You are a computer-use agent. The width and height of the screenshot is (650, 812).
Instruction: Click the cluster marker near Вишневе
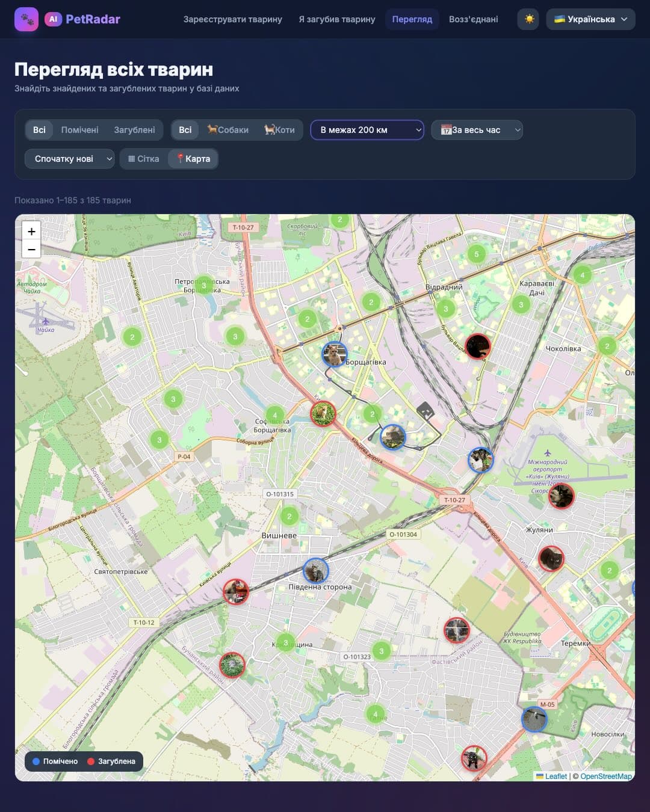[x=289, y=516]
